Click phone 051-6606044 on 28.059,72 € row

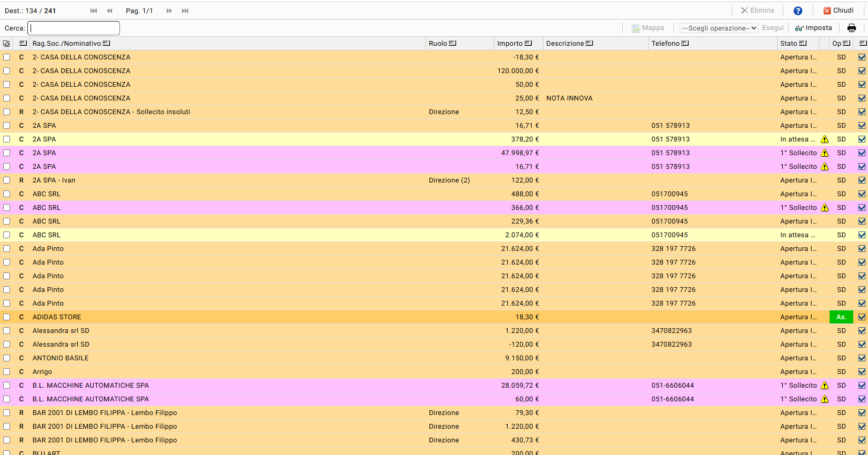click(673, 386)
